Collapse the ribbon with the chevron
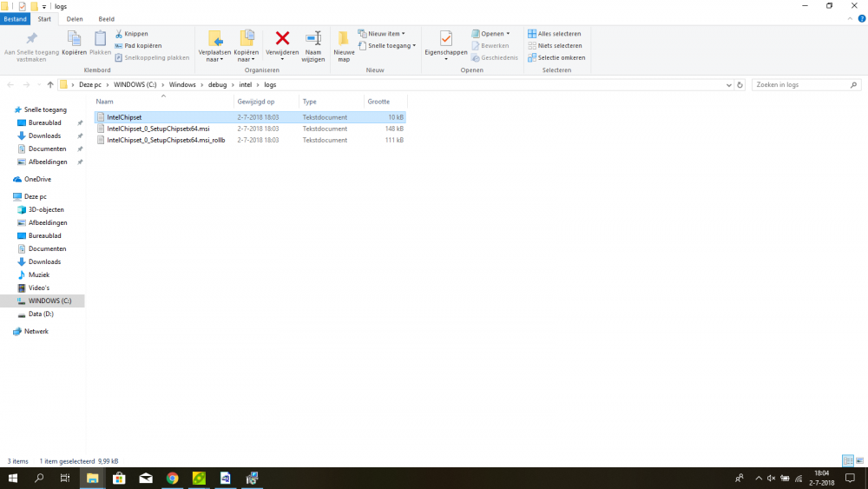Viewport: 868px width, 489px height. pos(850,19)
